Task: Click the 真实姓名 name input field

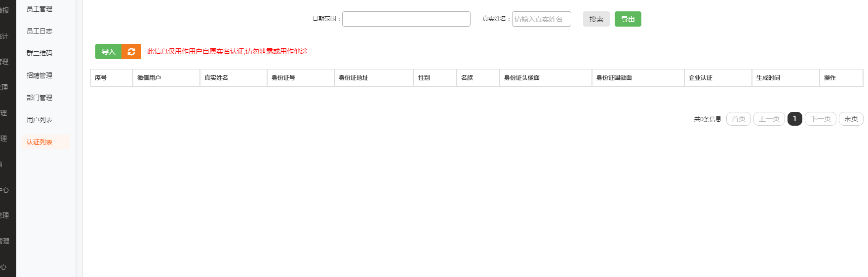Action: click(x=541, y=19)
